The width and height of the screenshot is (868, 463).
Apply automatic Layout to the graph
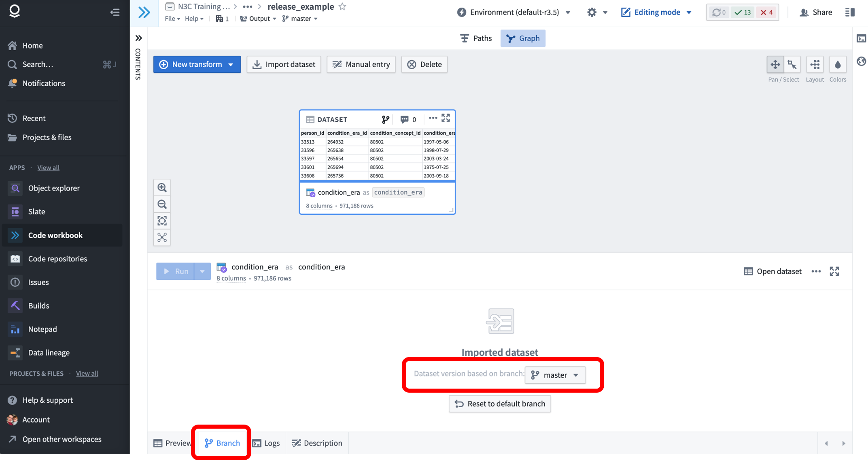coord(815,64)
